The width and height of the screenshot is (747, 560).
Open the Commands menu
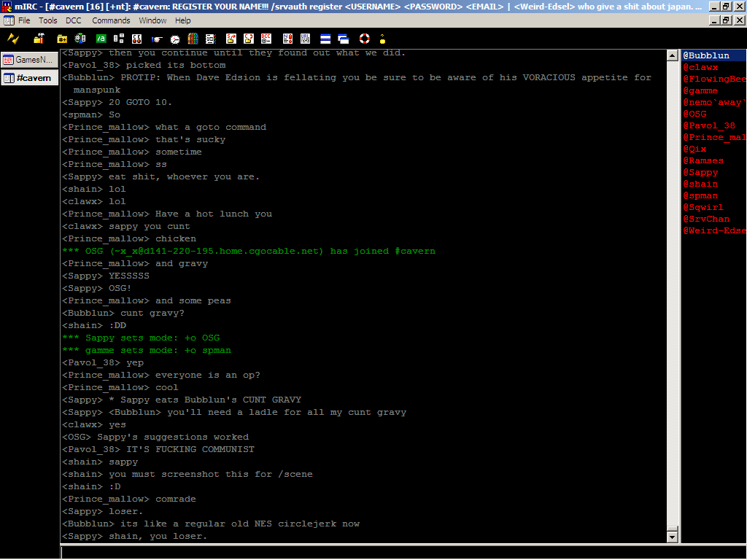(111, 20)
